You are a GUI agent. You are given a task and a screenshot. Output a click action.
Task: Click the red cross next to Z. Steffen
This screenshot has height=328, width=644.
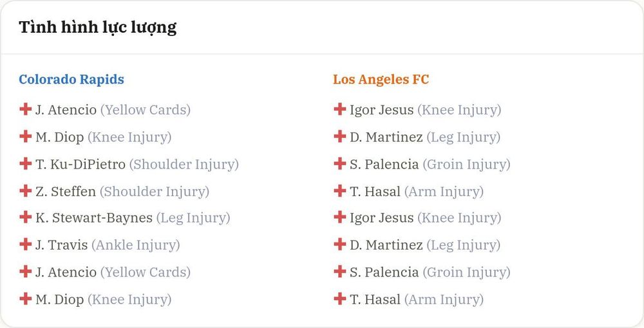point(26,190)
